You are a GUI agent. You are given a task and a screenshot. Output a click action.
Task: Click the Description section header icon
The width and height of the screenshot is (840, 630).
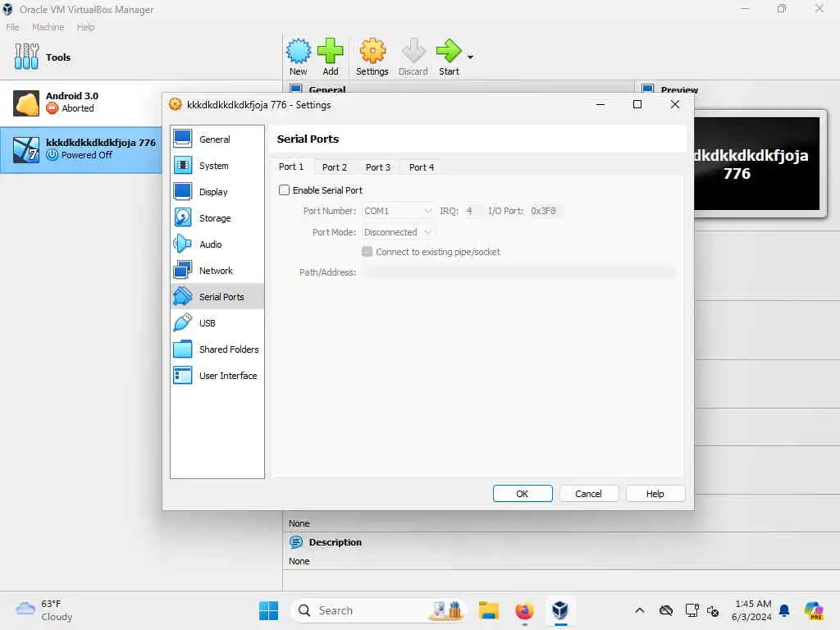(x=295, y=542)
